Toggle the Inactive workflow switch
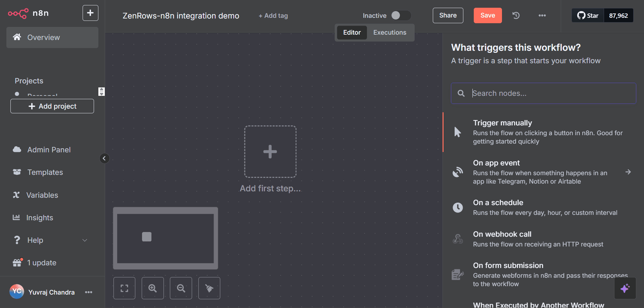 click(401, 15)
